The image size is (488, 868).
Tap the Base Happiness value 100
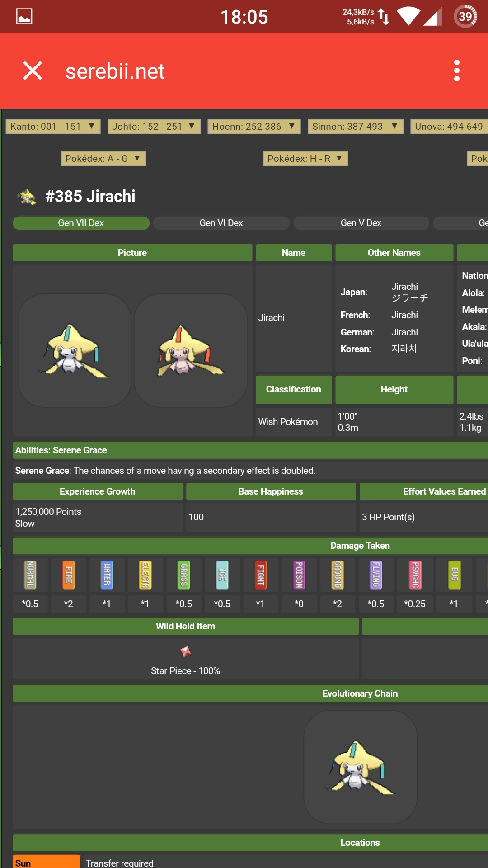click(196, 517)
